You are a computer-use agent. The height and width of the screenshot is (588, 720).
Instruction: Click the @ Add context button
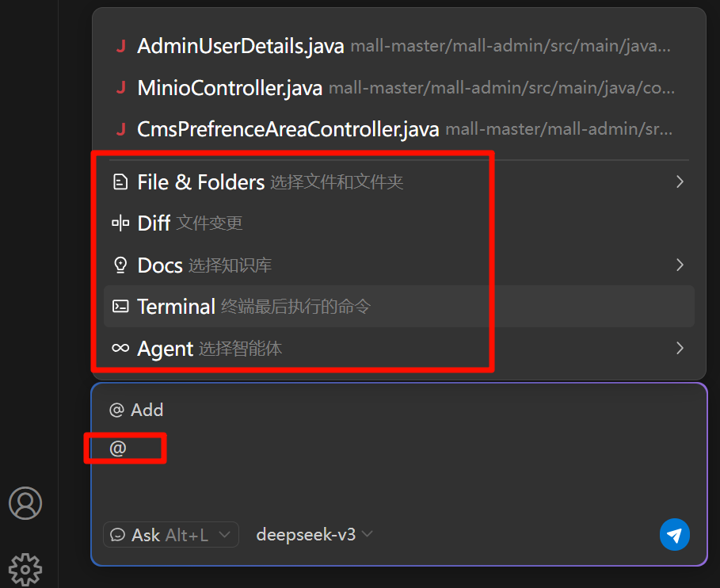coord(136,410)
